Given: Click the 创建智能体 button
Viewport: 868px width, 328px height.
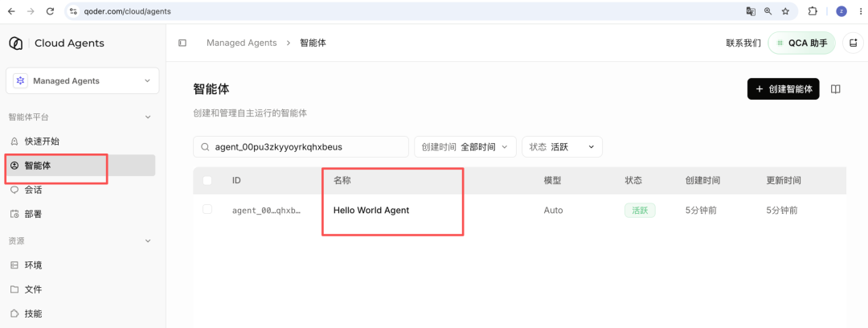Looking at the screenshot, I should click(783, 88).
